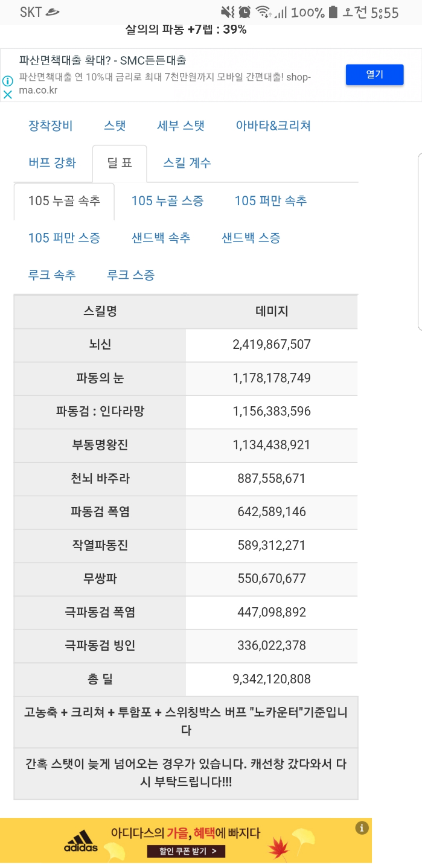The width and height of the screenshot is (422, 868).
Task: Switch to the 스킬 계수 tab
Action: pyautogui.click(x=187, y=163)
